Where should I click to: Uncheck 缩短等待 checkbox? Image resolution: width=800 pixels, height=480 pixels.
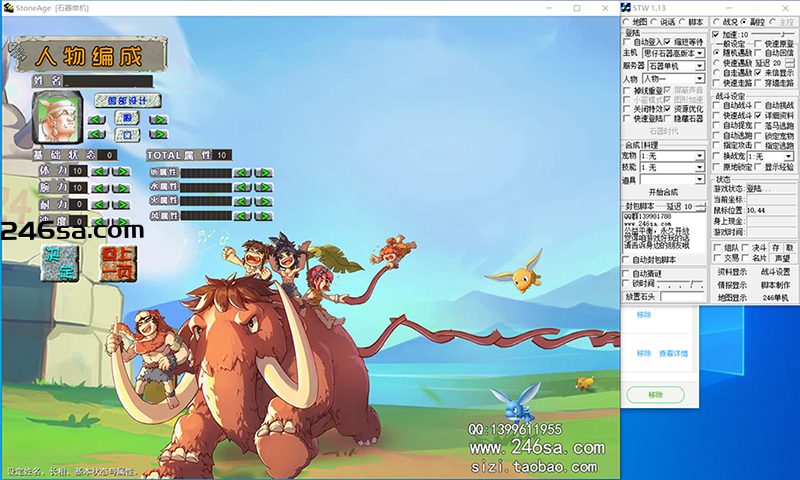pyautogui.click(x=667, y=42)
